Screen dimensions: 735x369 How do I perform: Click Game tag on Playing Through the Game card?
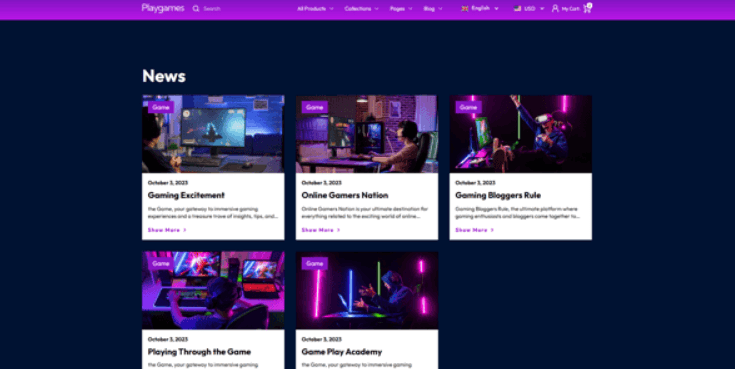coord(161,264)
